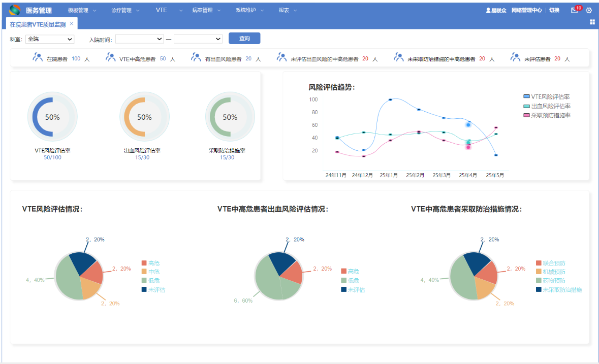The width and height of the screenshot is (599, 364).
Task: Click the grid layout icon at top right
Action: (x=592, y=22)
